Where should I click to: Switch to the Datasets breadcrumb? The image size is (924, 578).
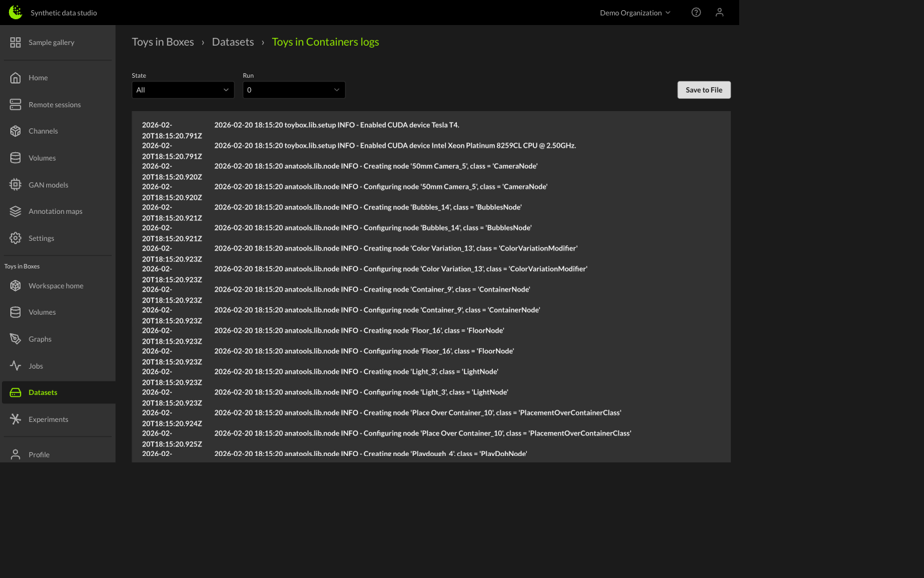click(232, 41)
